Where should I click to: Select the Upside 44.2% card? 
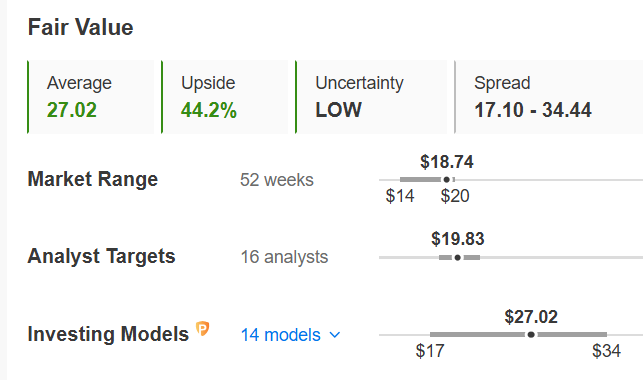(225, 97)
